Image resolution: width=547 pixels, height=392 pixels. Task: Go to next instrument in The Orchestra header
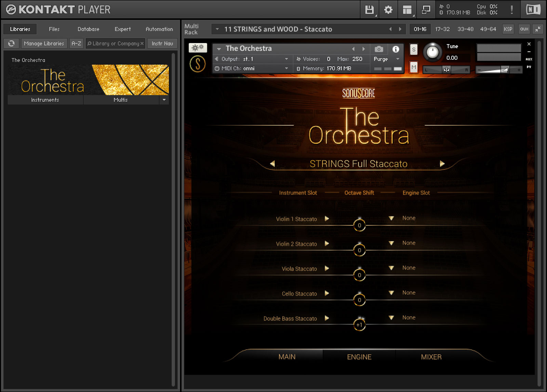click(x=363, y=49)
